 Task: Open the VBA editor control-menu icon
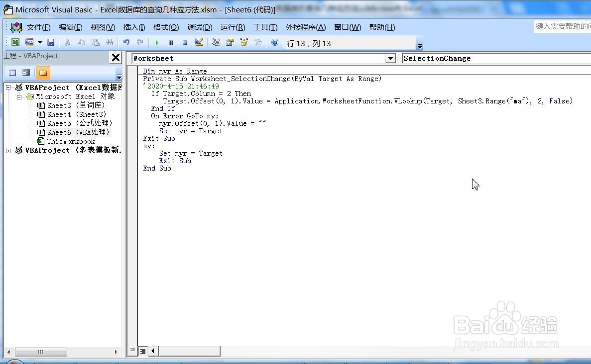click(16, 27)
